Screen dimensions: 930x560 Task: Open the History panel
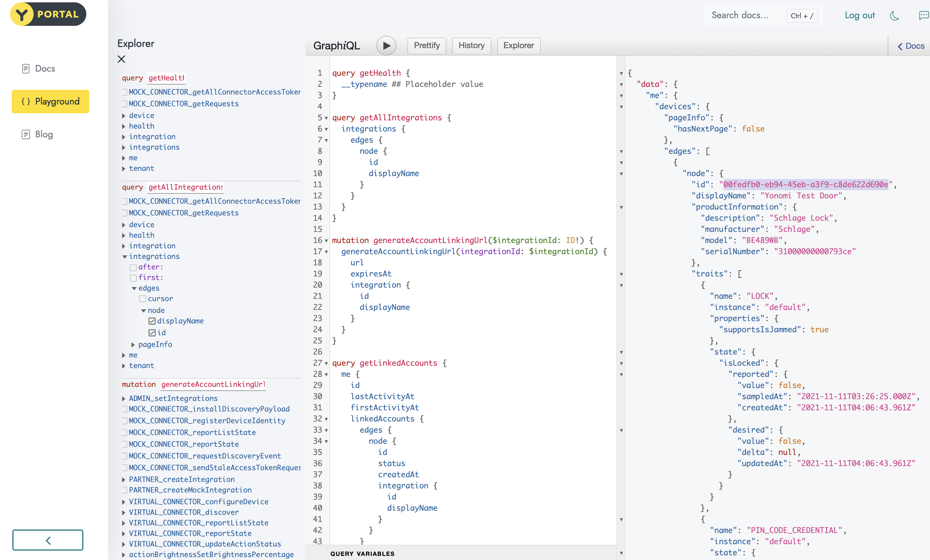[471, 46]
